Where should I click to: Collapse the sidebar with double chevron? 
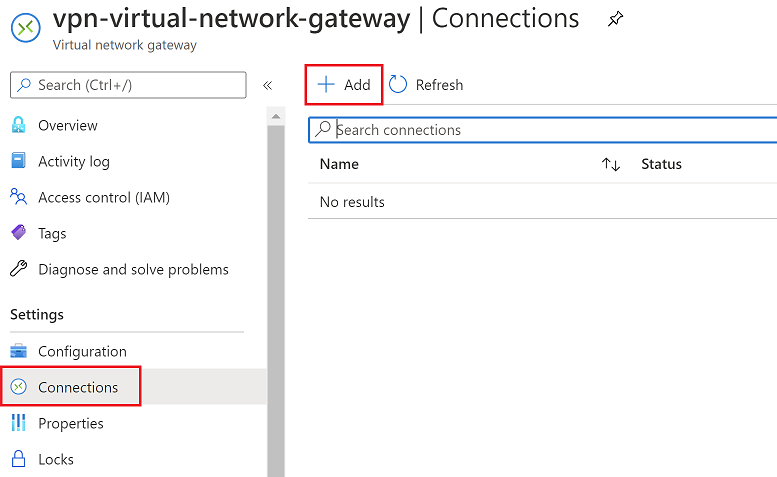[x=268, y=85]
